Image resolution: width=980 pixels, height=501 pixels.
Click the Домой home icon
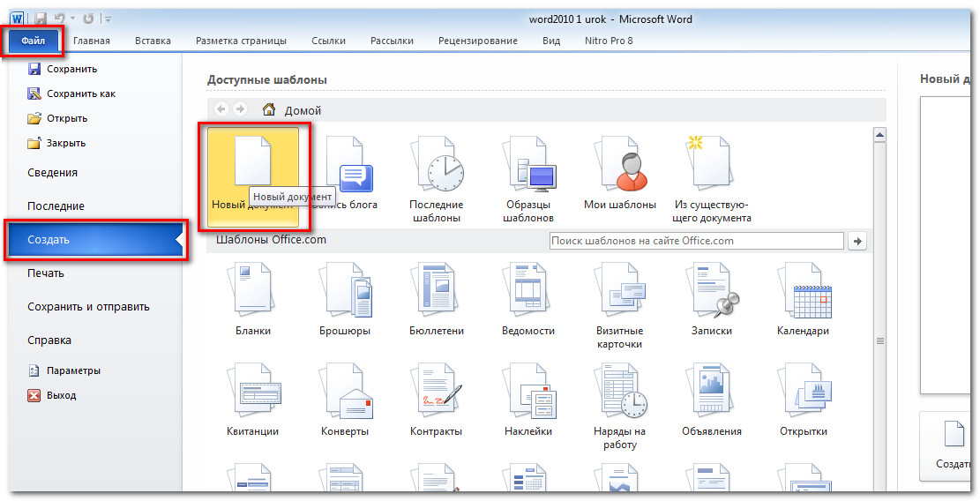tap(269, 110)
